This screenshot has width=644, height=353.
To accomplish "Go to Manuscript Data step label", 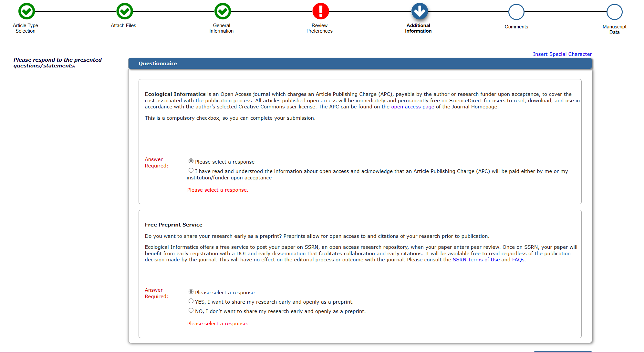I will tap(614, 29).
